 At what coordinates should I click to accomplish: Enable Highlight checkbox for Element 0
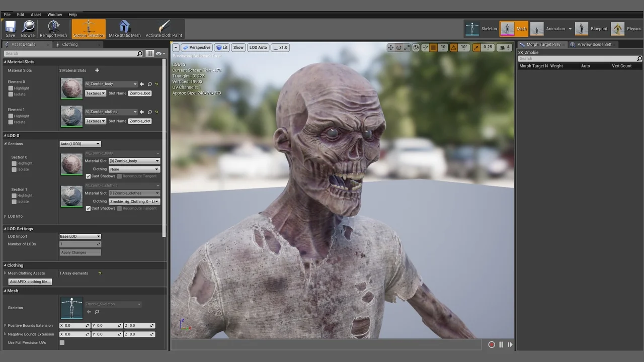[11, 88]
